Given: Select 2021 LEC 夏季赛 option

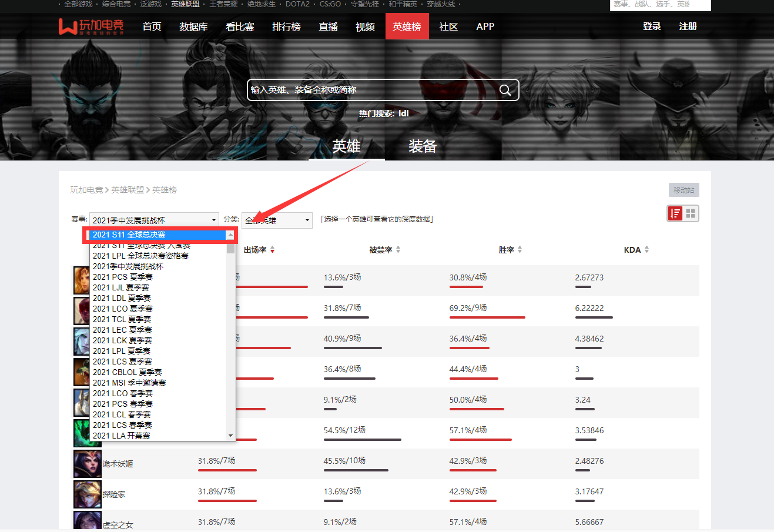Looking at the screenshot, I should (158, 330).
